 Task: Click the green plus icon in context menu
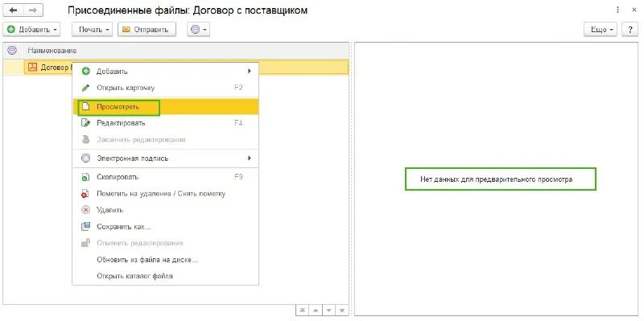pyautogui.click(x=85, y=72)
